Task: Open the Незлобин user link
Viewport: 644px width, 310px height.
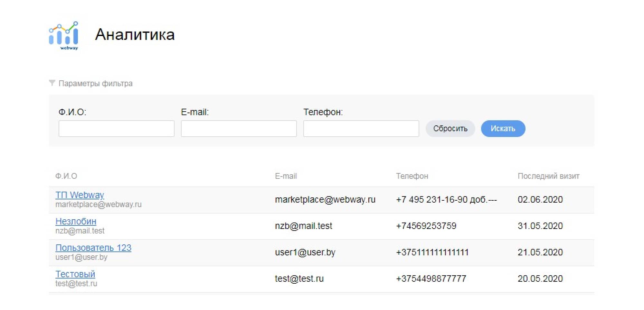Action: (76, 221)
